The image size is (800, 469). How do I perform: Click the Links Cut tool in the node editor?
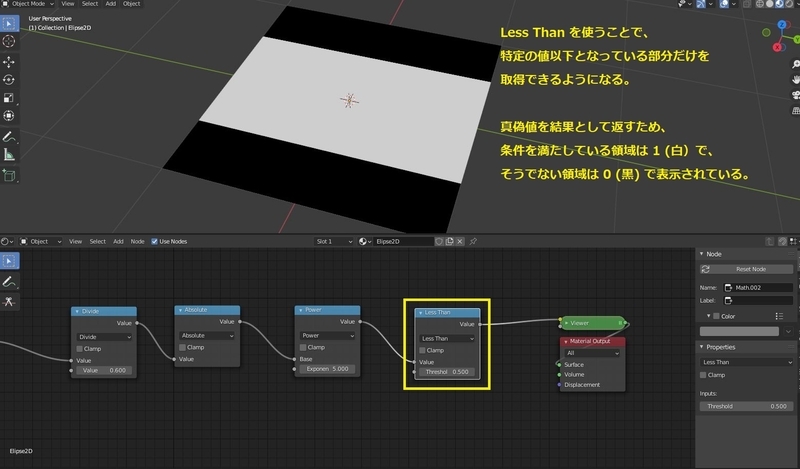(9, 302)
